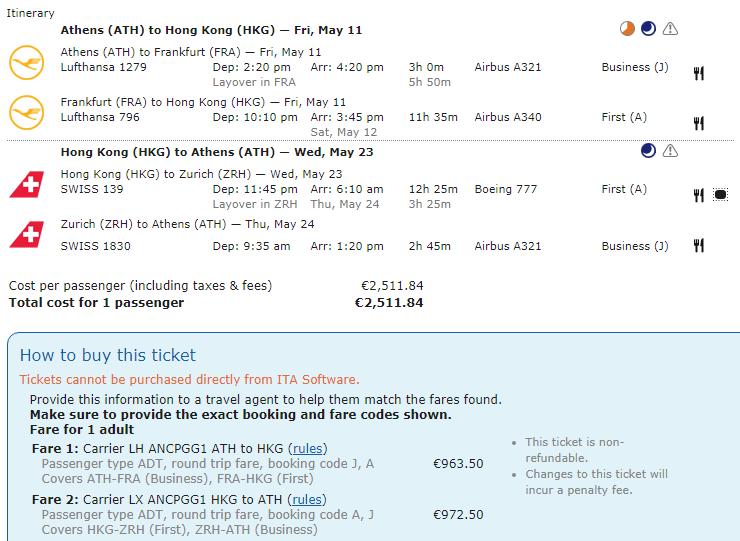
Task: Click the warning triangle on the outbound trip
Action: pyautogui.click(x=670, y=29)
